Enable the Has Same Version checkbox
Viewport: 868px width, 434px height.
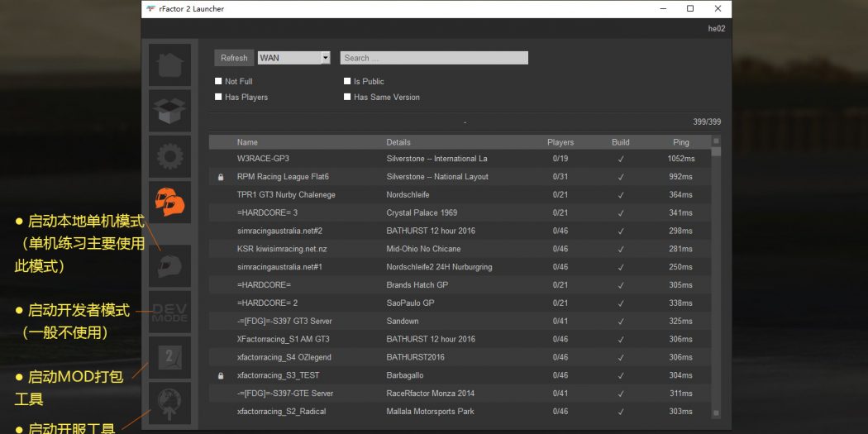[x=347, y=97]
